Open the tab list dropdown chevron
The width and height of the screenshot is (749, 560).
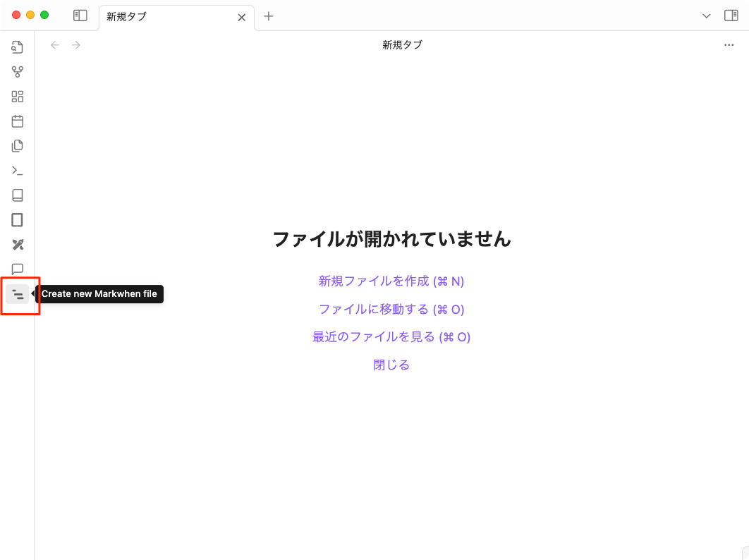[x=706, y=16]
